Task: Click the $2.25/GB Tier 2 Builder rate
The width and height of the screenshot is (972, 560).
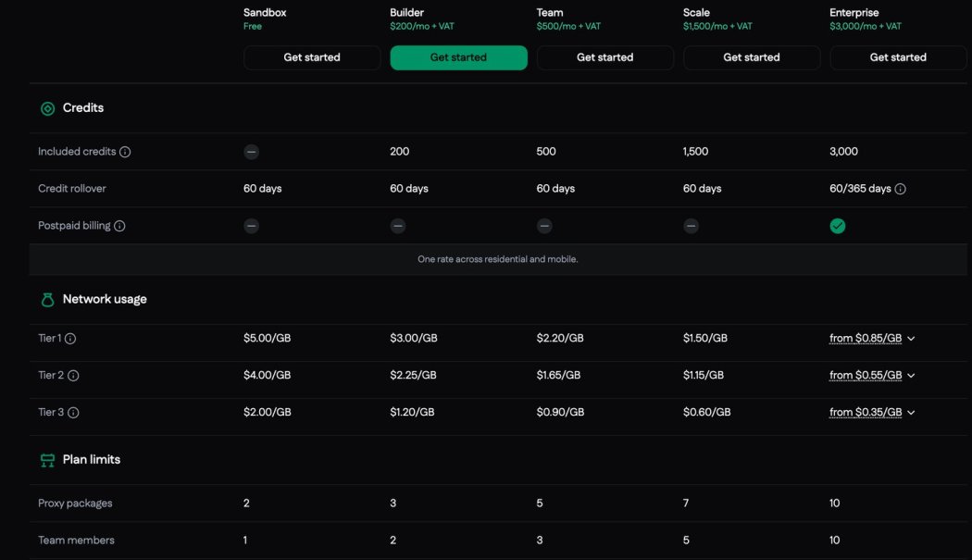Action: click(x=414, y=375)
